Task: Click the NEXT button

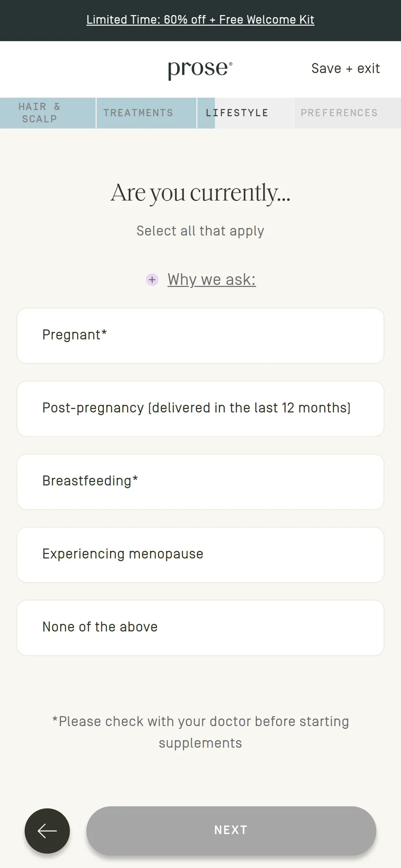Action: [x=231, y=831]
